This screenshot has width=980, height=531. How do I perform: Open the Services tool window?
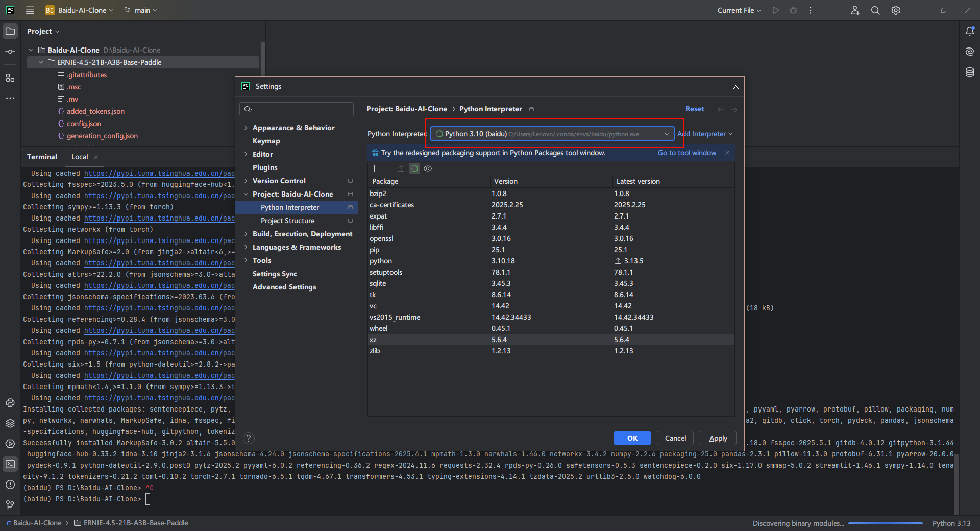[10, 444]
